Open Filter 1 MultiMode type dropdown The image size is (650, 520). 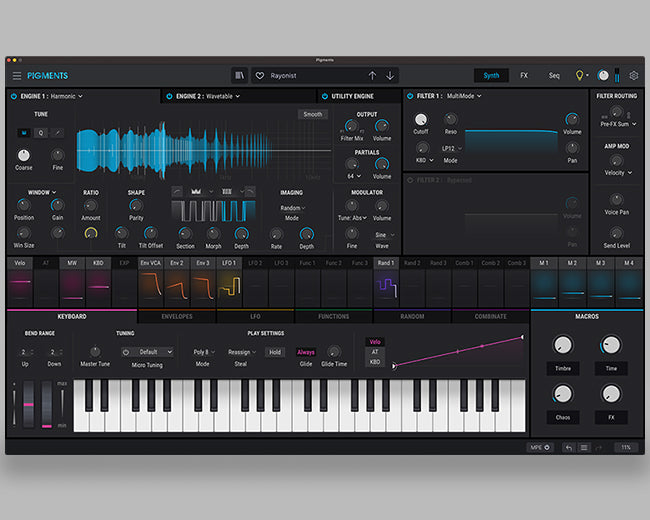(x=464, y=96)
